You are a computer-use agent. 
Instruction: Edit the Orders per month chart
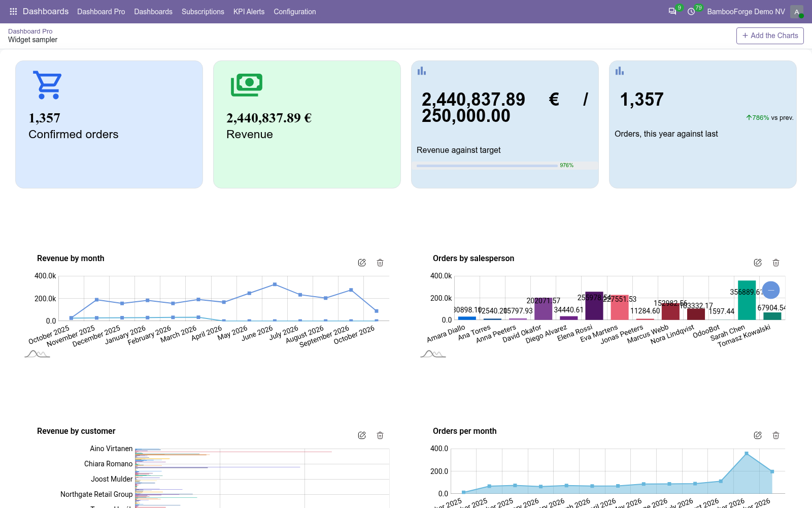click(758, 435)
